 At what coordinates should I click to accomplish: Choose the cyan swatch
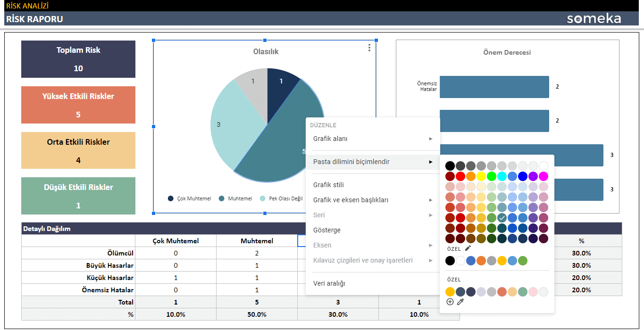tap(502, 176)
